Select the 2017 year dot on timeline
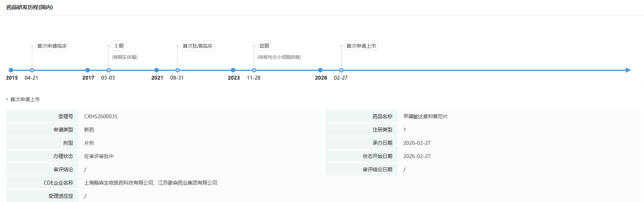 tap(88, 70)
